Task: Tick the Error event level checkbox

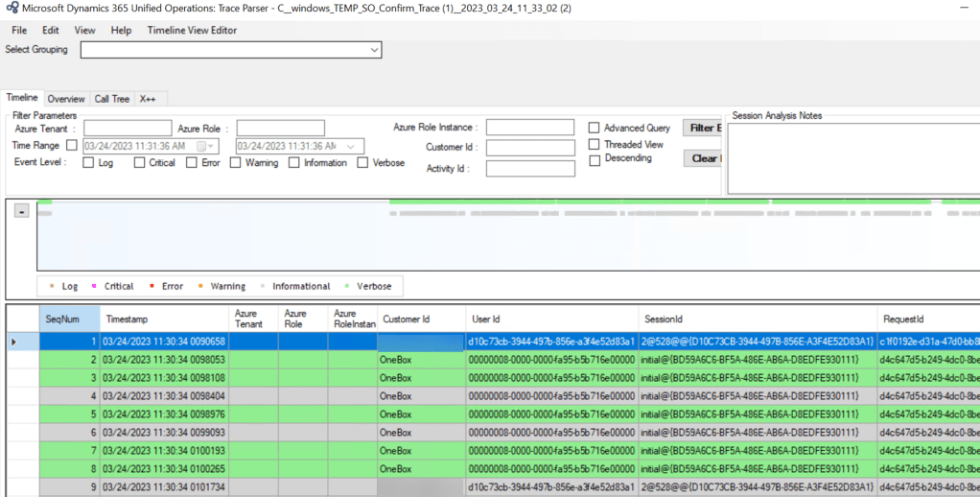Action: click(x=192, y=163)
